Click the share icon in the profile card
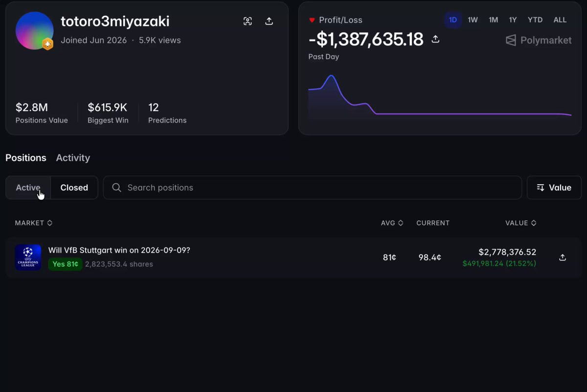Viewport: 587px width, 392px height. 269,21
